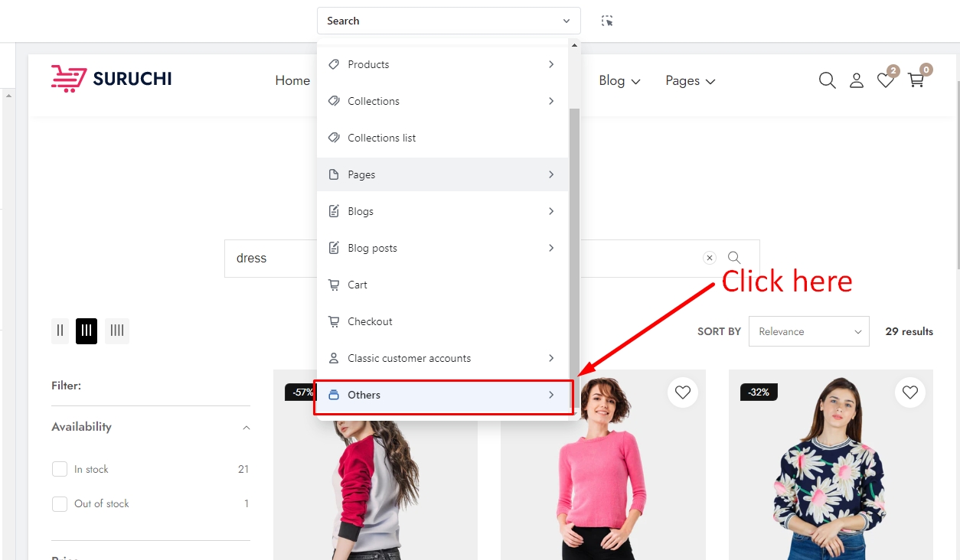Switch to two-column grid view

click(60, 330)
